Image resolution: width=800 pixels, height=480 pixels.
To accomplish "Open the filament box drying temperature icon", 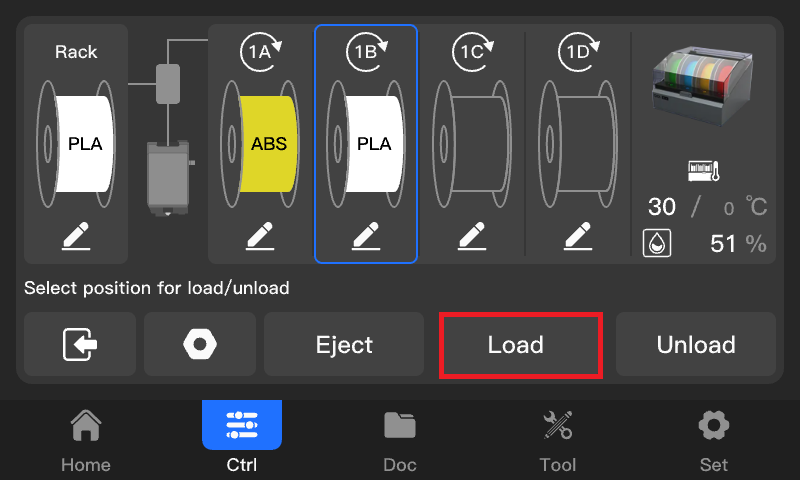I will 704,171.
